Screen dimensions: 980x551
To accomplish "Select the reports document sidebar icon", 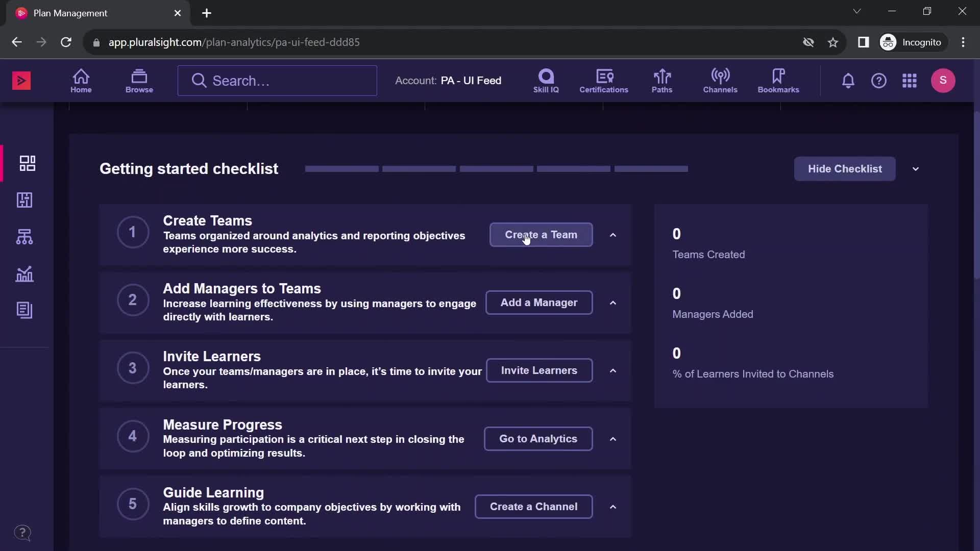I will [24, 310].
